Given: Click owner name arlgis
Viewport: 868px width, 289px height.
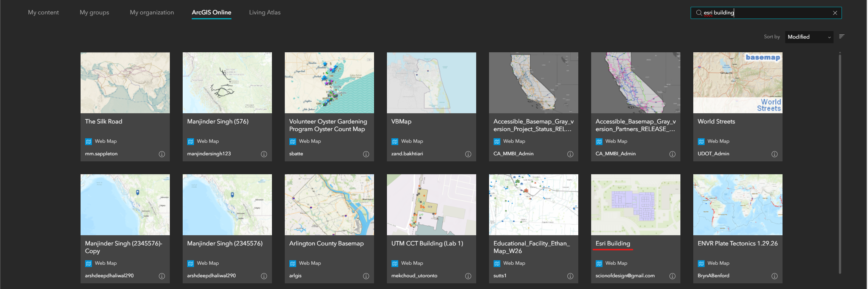Looking at the screenshot, I should click(x=295, y=276).
